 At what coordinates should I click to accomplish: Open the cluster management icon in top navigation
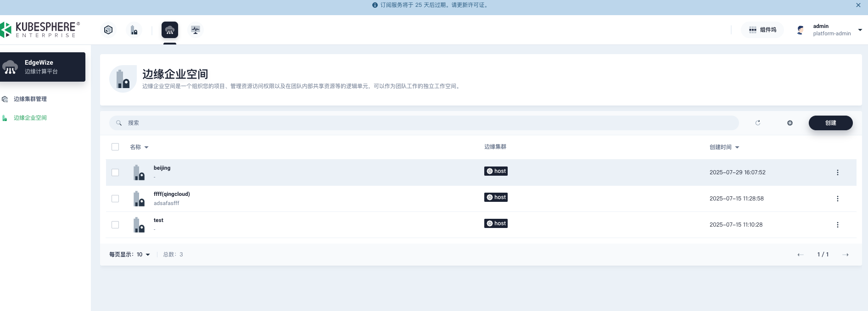pyautogui.click(x=108, y=30)
